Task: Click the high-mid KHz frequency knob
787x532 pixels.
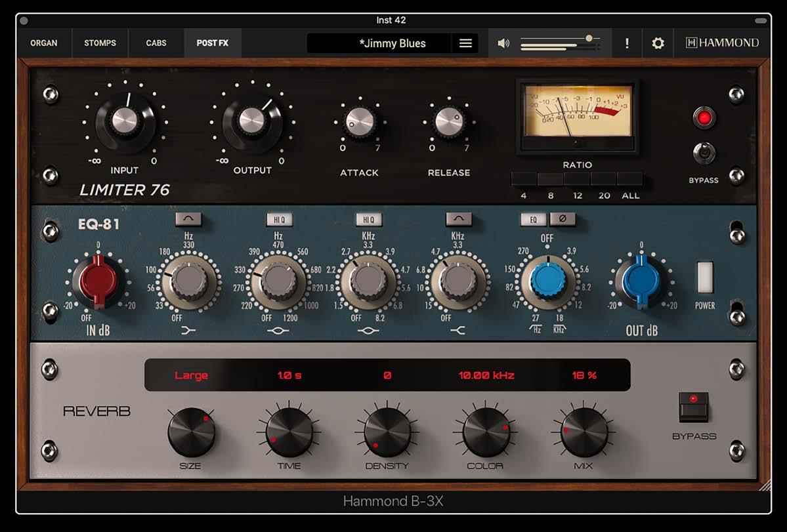Action: pyautogui.click(x=368, y=282)
